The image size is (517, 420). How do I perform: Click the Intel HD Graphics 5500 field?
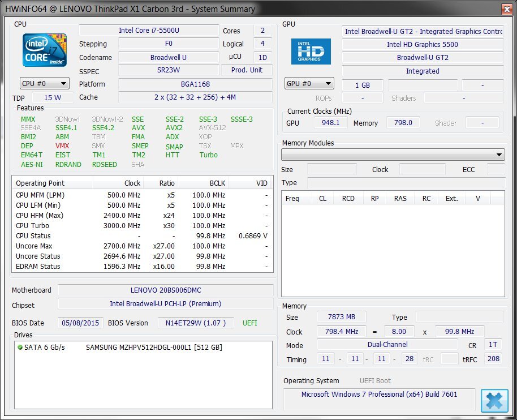(x=422, y=44)
